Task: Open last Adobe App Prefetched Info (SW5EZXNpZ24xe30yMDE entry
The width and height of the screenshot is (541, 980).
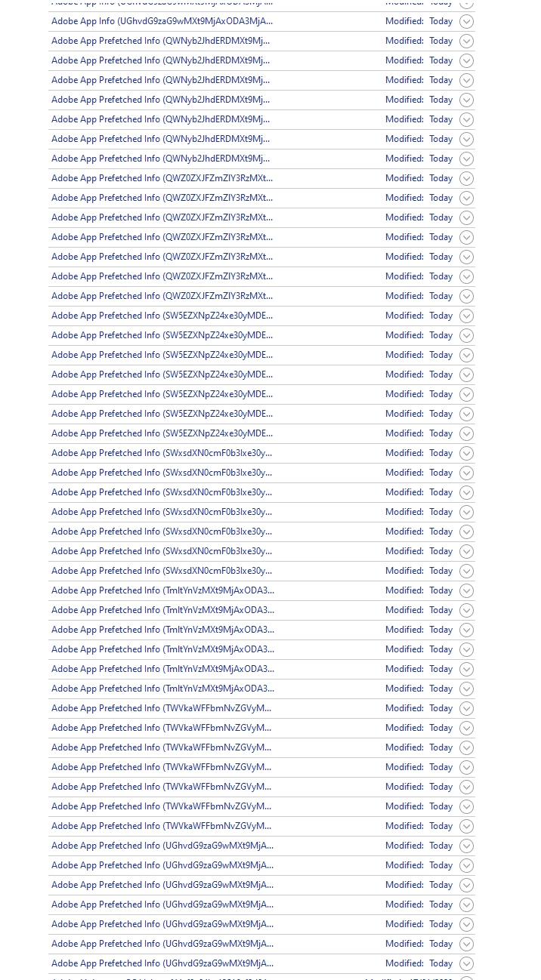Action: 162,433
